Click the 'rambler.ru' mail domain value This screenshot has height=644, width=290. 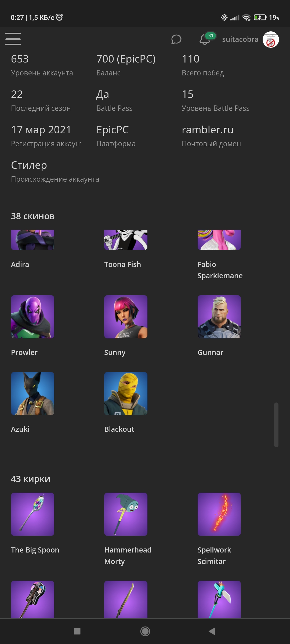pyautogui.click(x=208, y=130)
